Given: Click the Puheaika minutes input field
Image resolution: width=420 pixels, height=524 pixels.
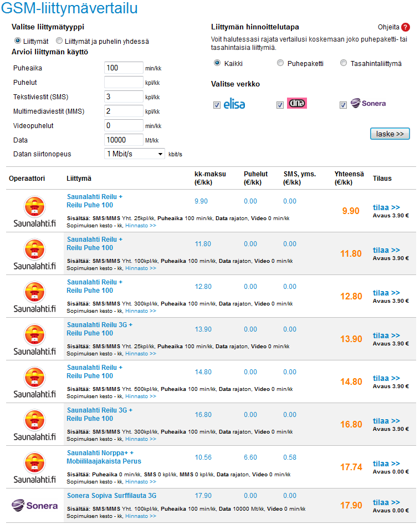Looking at the screenshot, I should [x=124, y=68].
